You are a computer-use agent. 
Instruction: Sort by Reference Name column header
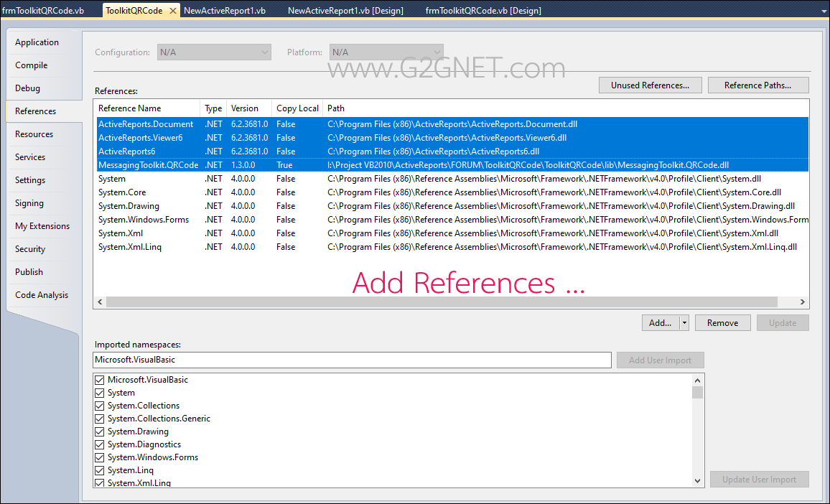147,108
